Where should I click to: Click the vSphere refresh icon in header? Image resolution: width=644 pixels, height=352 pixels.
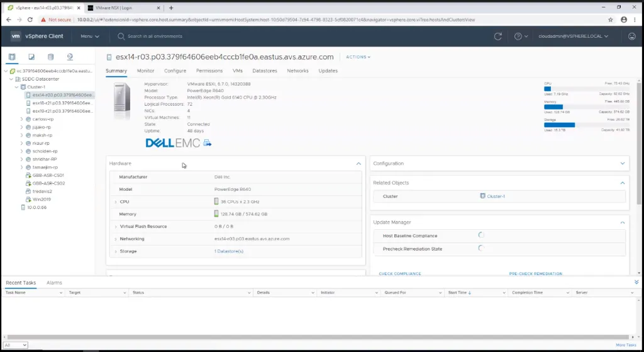pos(498,37)
